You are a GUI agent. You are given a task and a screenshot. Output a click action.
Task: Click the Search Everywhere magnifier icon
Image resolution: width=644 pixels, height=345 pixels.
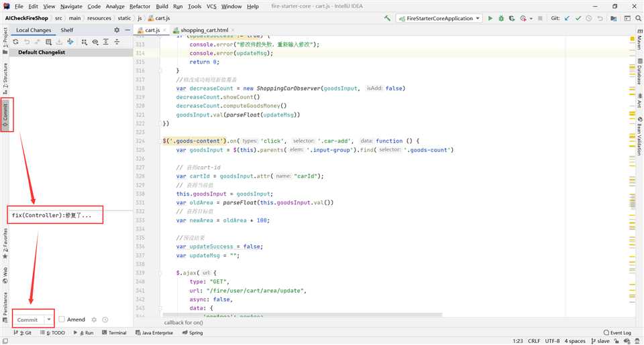click(638, 18)
